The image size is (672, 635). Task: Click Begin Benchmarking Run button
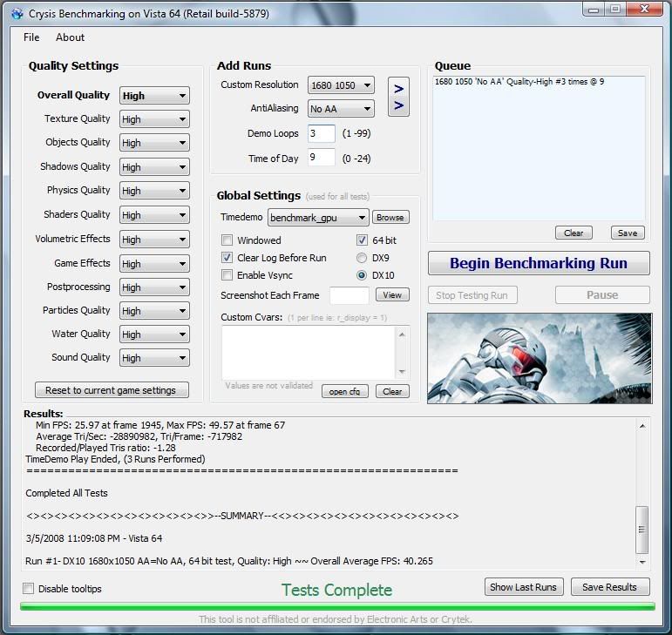(539, 263)
